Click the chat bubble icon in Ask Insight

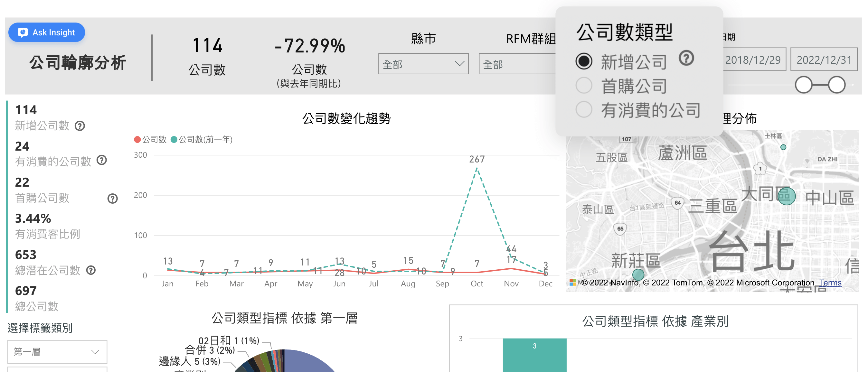tap(22, 32)
